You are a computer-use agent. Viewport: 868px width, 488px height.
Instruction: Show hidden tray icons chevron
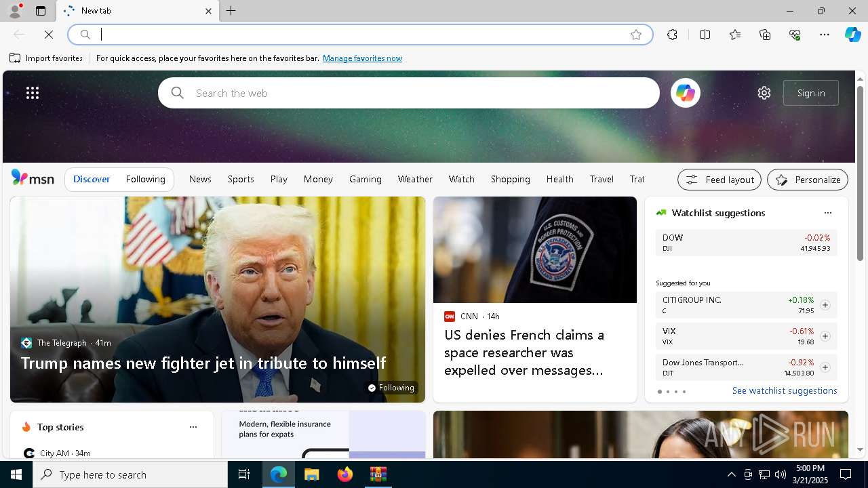tap(731, 474)
